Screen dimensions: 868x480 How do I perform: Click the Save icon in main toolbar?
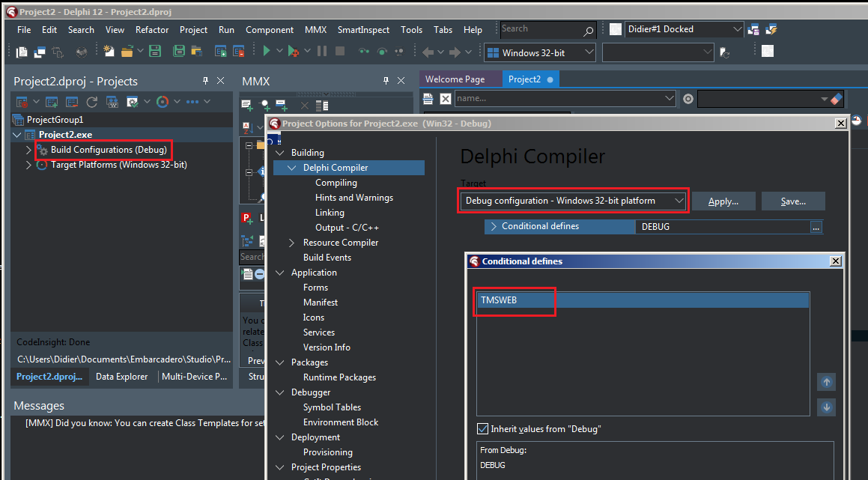(155, 52)
